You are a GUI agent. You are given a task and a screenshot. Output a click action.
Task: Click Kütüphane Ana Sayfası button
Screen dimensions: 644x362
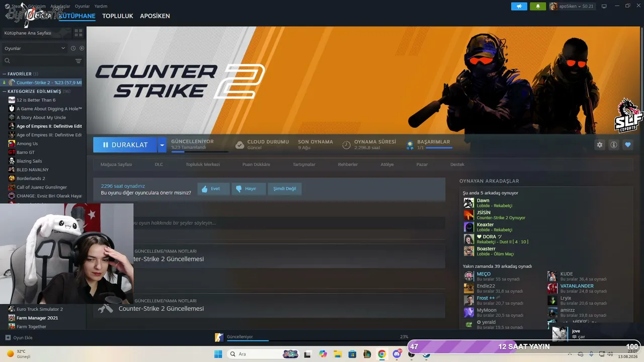(x=36, y=33)
